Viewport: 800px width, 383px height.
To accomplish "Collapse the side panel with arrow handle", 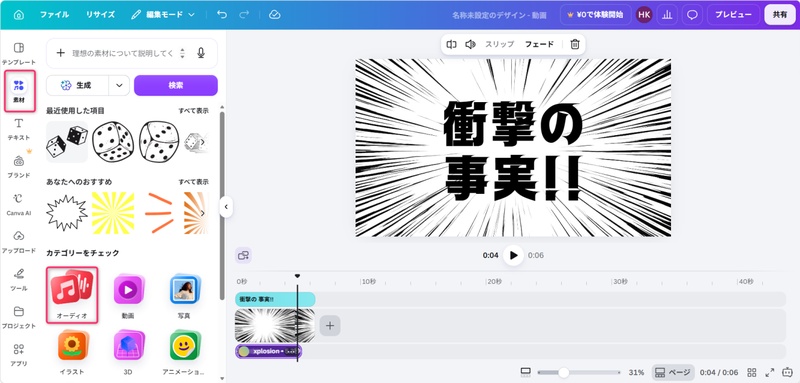I will click(x=226, y=207).
